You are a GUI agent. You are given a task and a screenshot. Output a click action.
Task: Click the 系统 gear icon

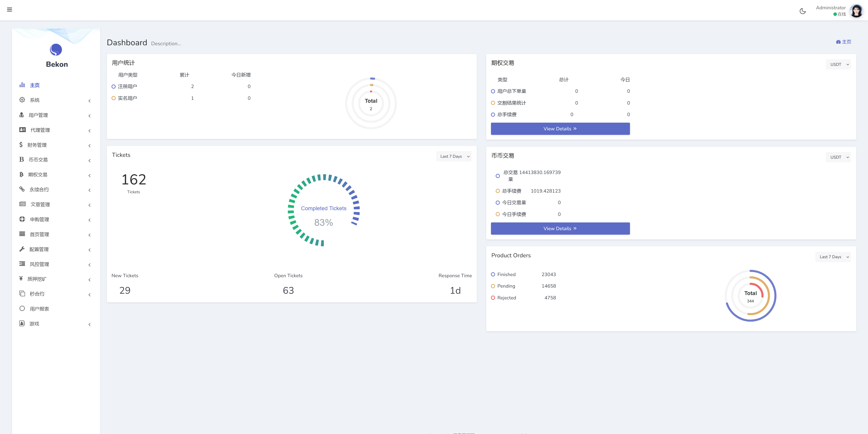tap(22, 100)
